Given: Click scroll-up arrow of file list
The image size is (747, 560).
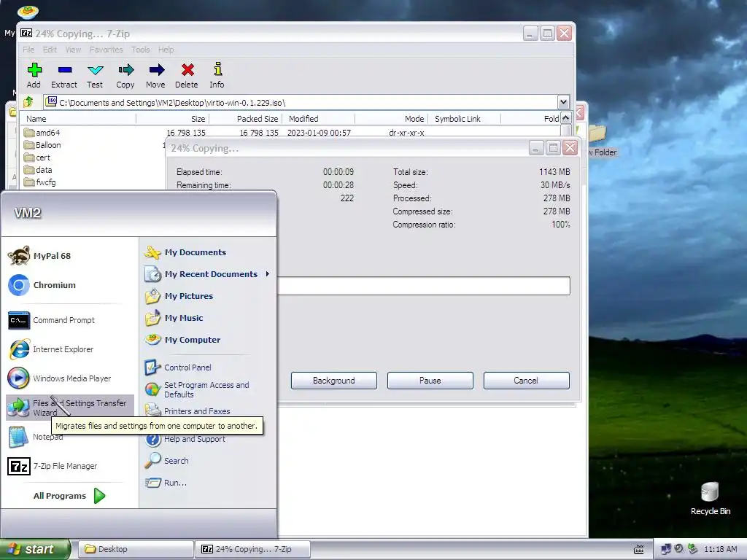Looking at the screenshot, I should point(565,118).
